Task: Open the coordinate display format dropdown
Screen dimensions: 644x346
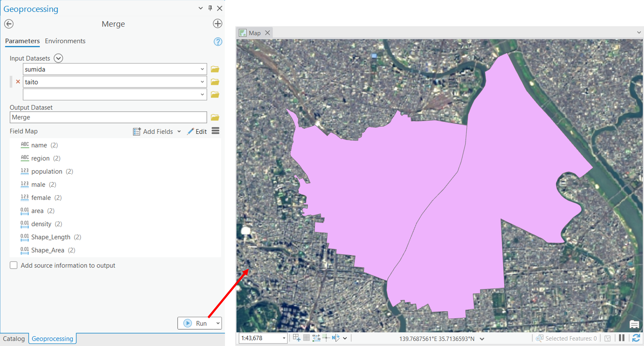Action: (x=482, y=339)
